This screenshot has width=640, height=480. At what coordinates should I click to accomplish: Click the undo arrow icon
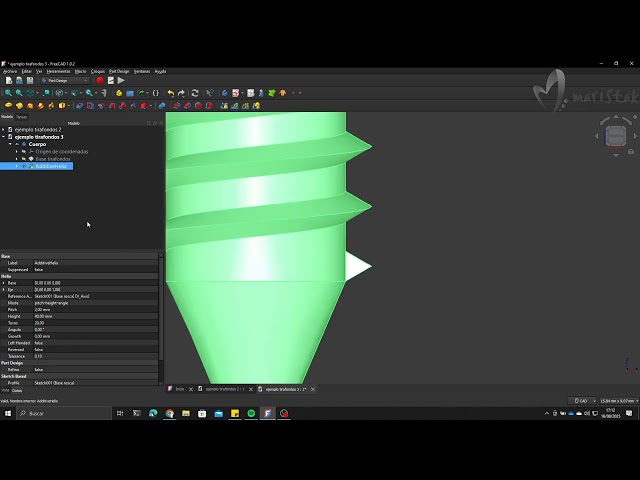(171, 93)
